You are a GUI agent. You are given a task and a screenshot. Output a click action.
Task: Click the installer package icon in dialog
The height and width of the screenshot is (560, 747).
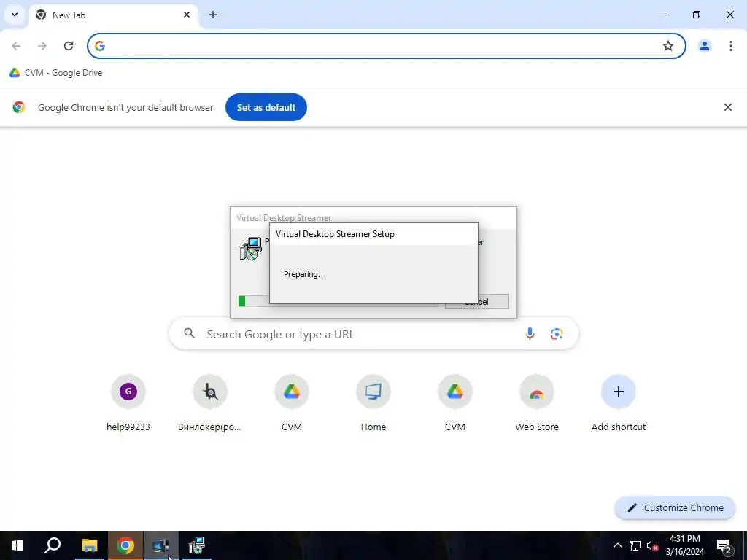click(250, 248)
